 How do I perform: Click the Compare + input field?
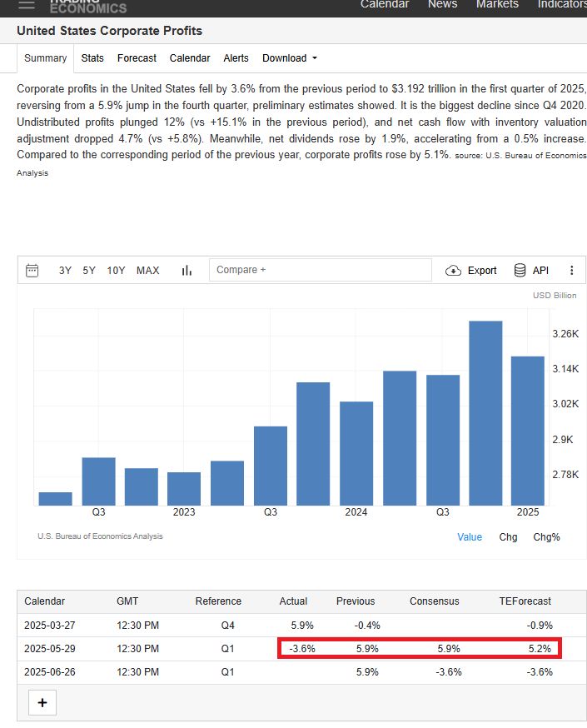[x=321, y=270]
